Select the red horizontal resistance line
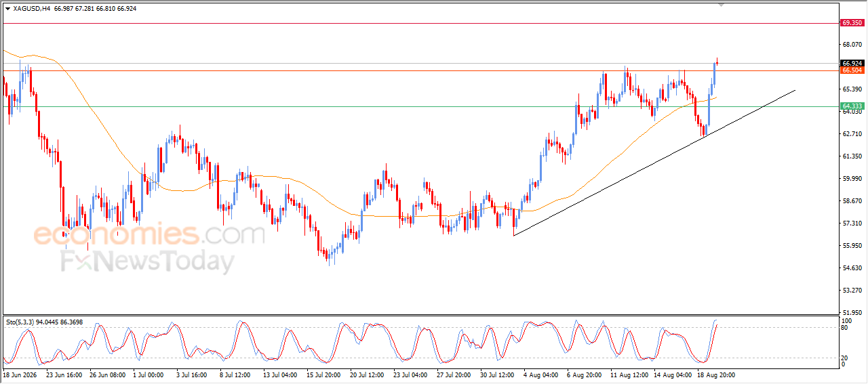This screenshot has height=384, width=868. pos(420,23)
